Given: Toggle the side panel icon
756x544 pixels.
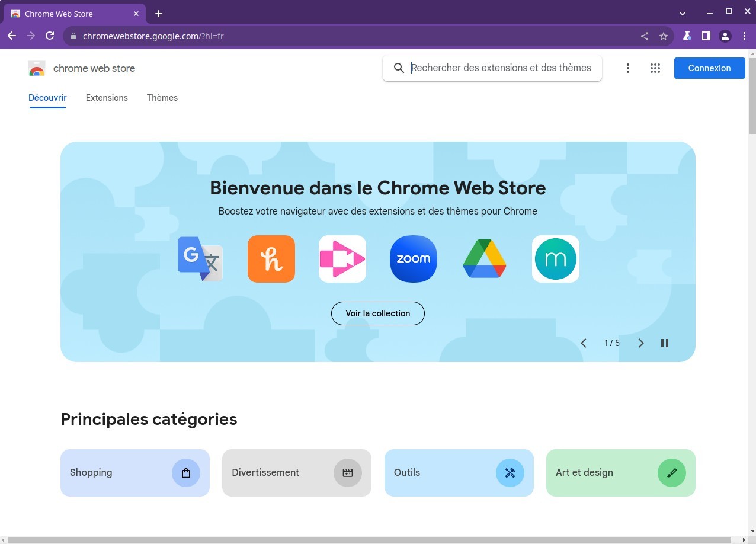Looking at the screenshot, I should tap(706, 36).
